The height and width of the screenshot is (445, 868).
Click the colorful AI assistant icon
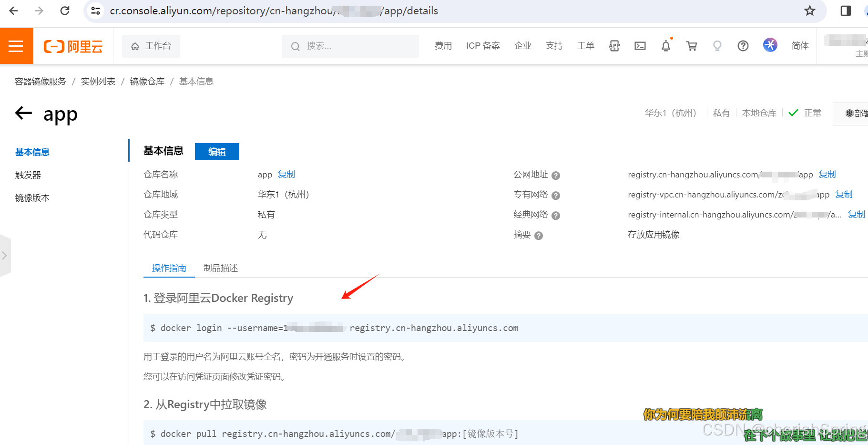click(770, 45)
